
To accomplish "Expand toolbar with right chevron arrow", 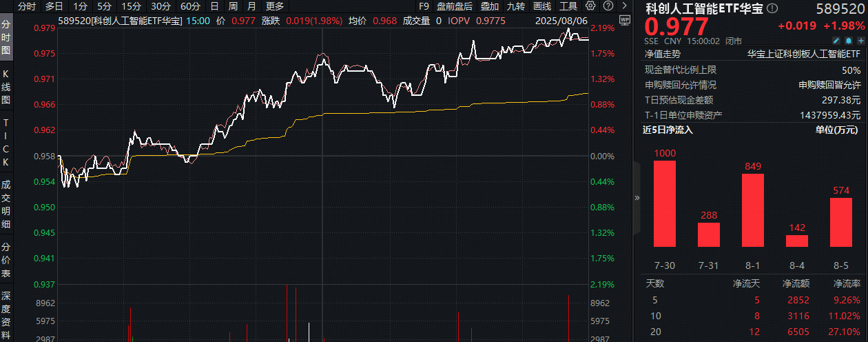I will pyautogui.click(x=624, y=6).
